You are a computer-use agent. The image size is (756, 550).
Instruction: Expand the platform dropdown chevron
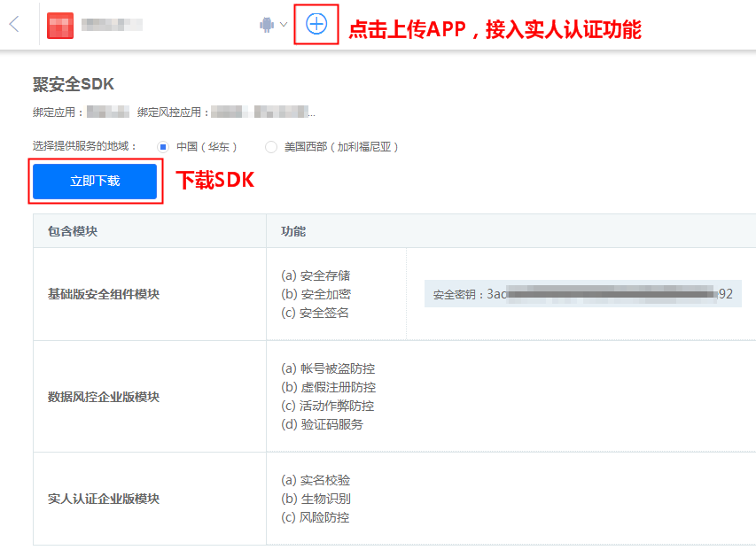tap(284, 24)
